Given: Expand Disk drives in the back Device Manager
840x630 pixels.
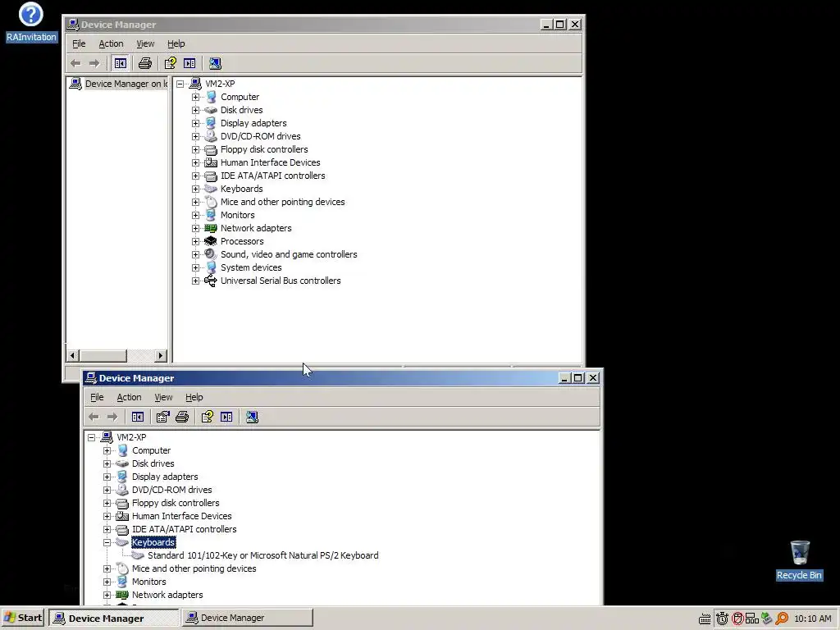Looking at the screenshot, I should point(195,111).
